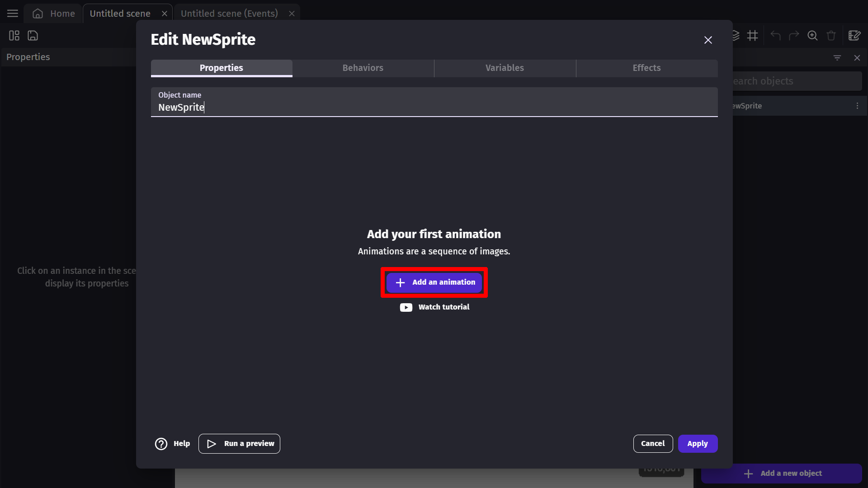Click the zoom magnifier icon

click(x=812, y=36)
